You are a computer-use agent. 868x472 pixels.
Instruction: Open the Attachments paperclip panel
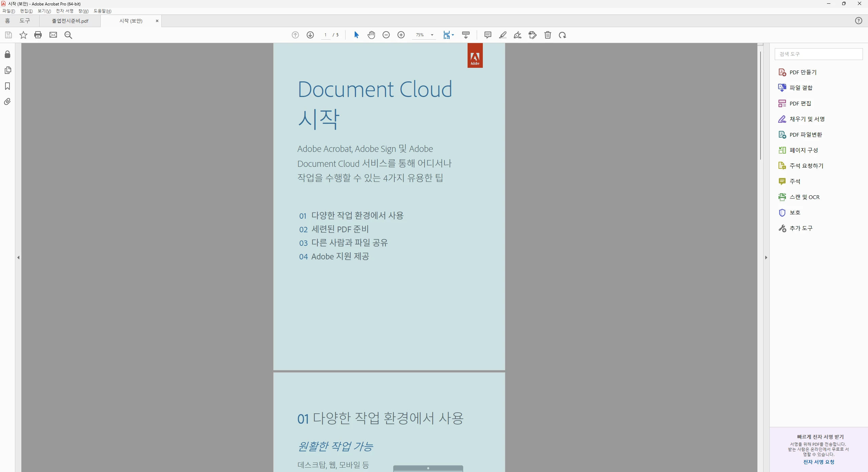7,102
